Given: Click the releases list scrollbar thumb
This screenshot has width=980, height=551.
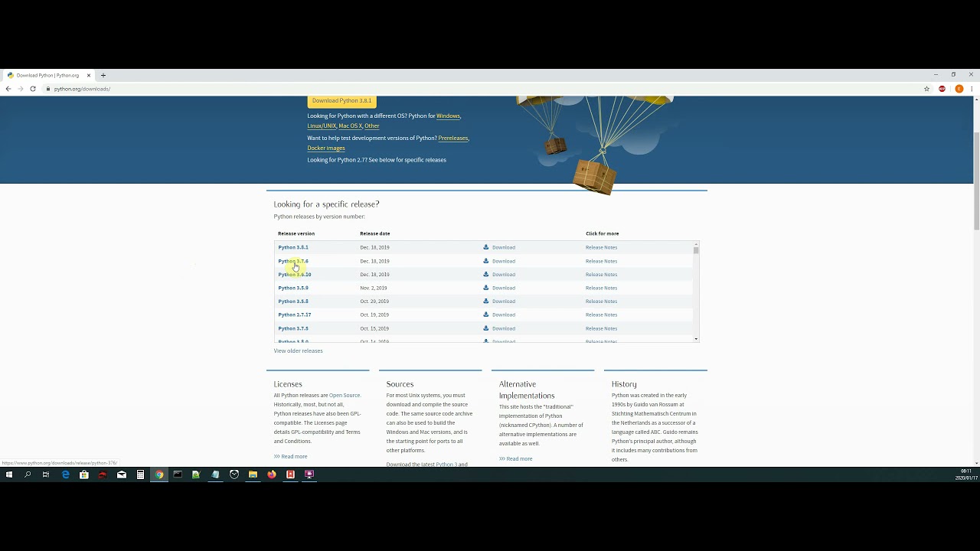Looking at the screenshot, I should 696,250.
